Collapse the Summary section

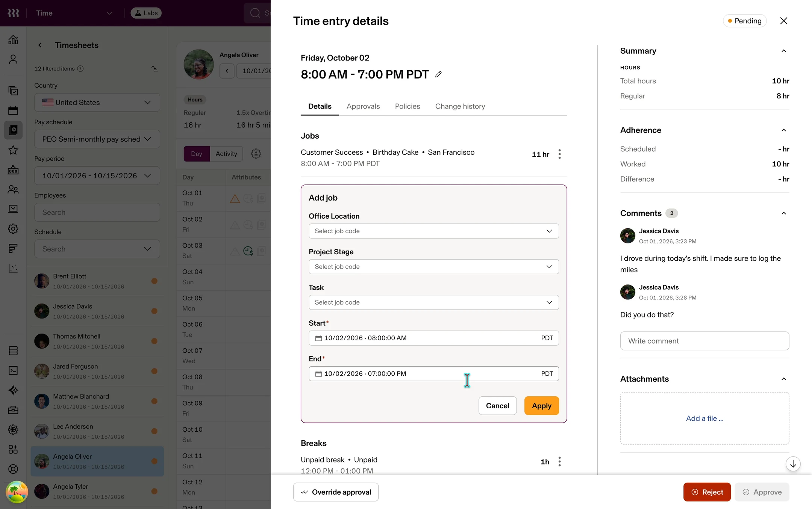[784, 51]
